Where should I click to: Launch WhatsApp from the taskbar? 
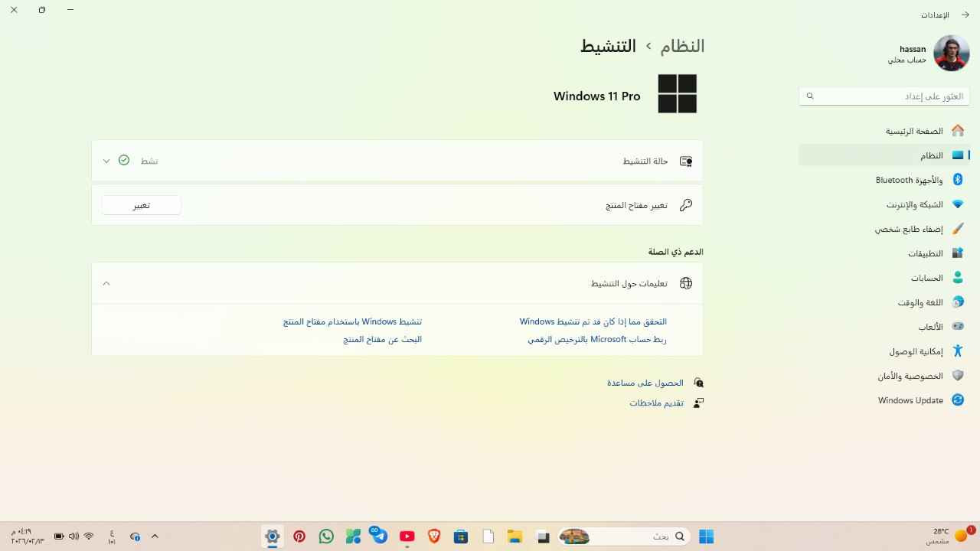326,536
